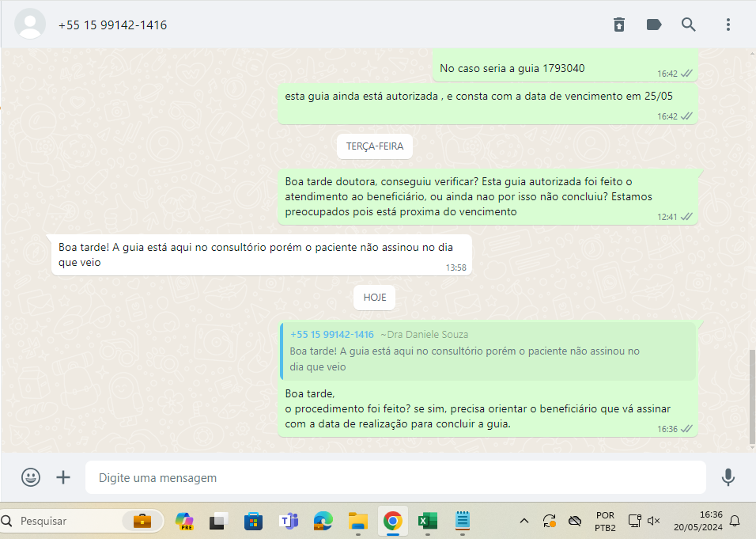This screenshot has height=539, width=756.
Task: Open the POR PTB2 language selector
Action: (605, 521)
